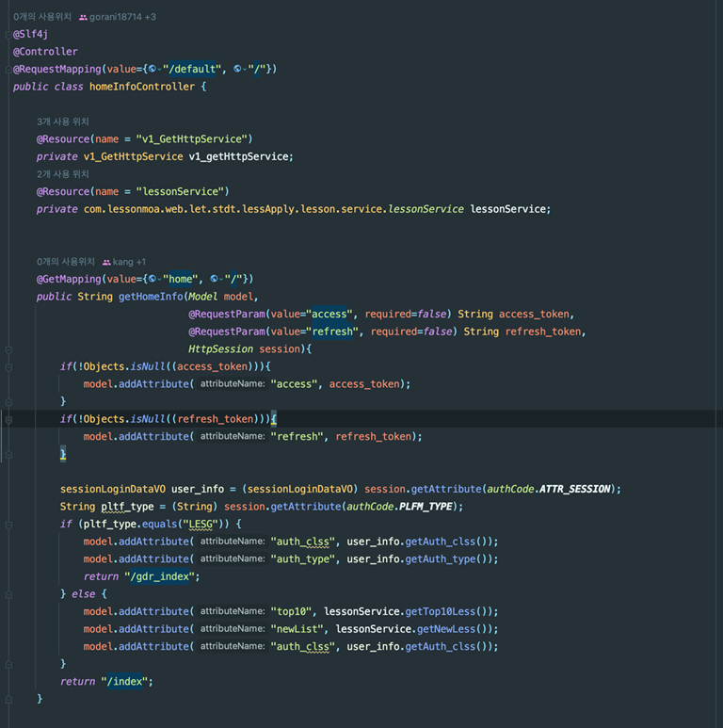Collapse the access_token if-block fold marker
The width and height of the screenshot is (723, 728).
coord(8,367)
